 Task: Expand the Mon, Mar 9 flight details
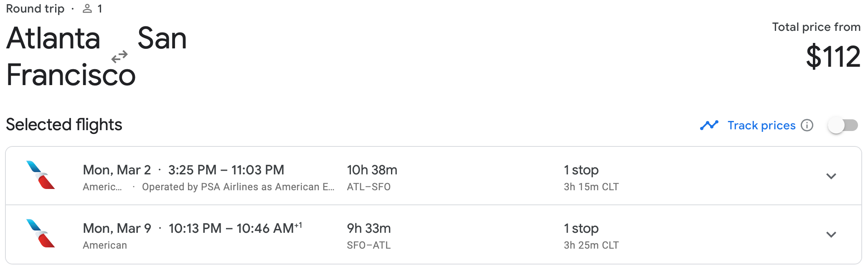[831, 234]
